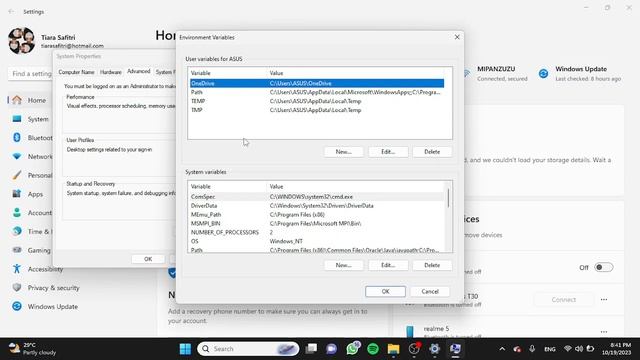640x360 pixels.
Task: Click the microphone tray icon
Action: [x=532, y=349]
